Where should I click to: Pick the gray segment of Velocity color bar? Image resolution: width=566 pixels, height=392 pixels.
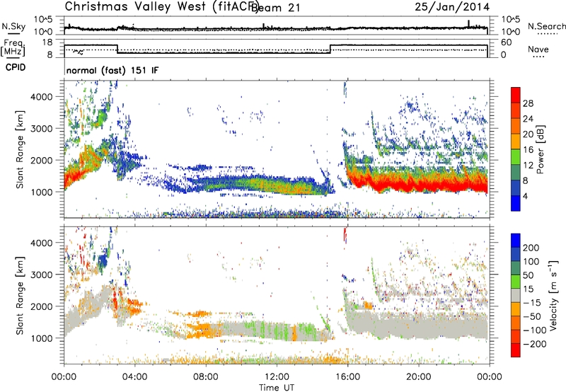tap(516, 296)
